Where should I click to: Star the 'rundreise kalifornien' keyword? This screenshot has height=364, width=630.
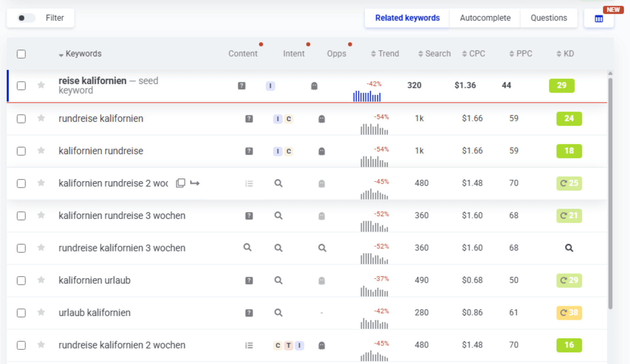(x=41, y=118)
